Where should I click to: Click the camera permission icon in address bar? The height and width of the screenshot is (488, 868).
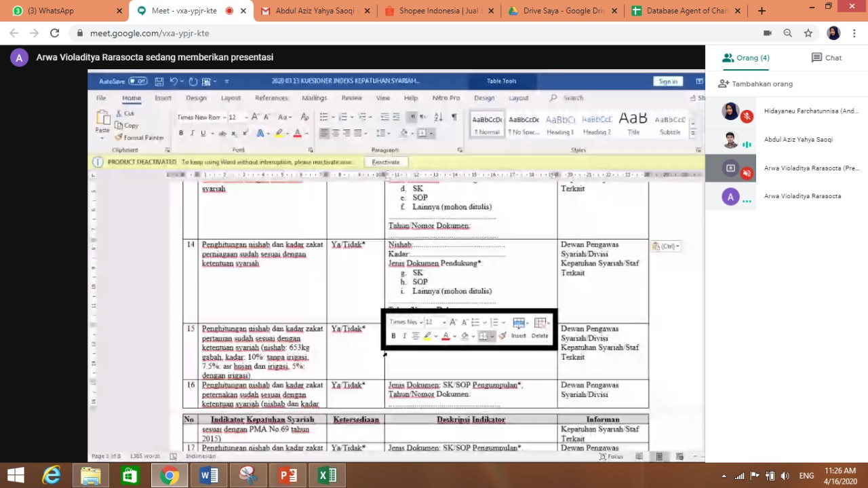tap(768, 33)
